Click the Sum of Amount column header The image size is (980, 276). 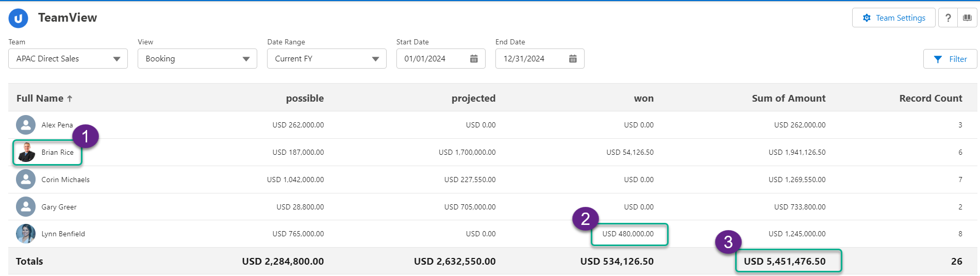pyautogui.click(x=788, y=99)
